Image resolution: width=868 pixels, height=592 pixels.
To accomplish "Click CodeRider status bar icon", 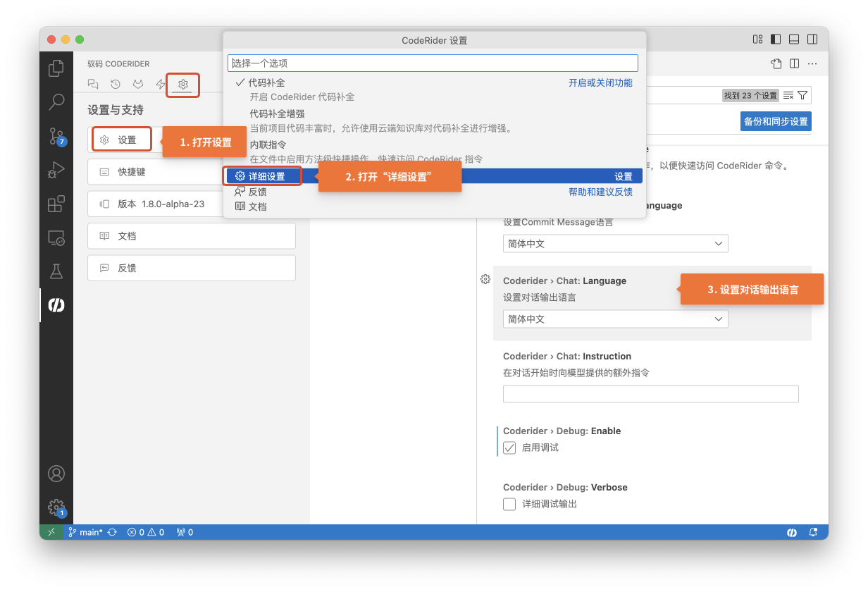I will coord(792,532).
